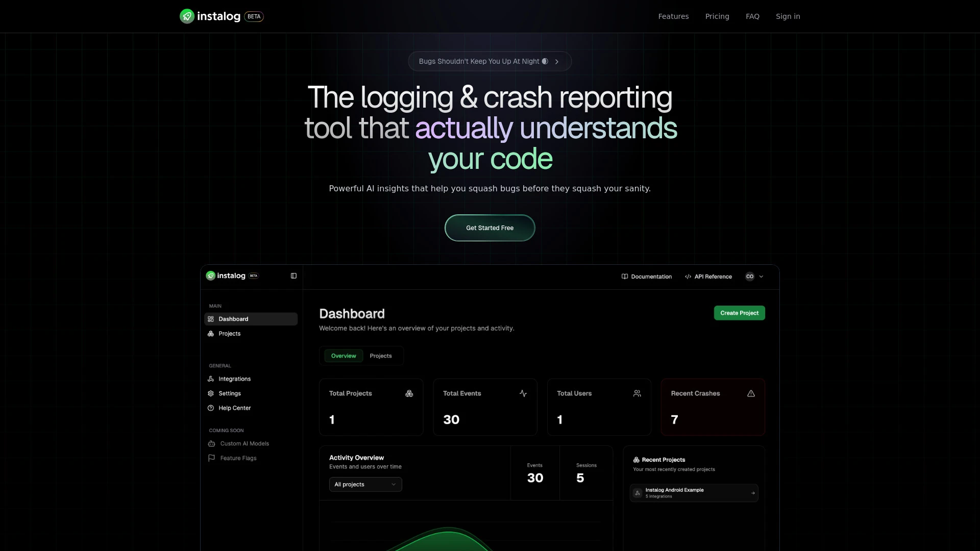The width and height of the screenshot is (980, 551).
Task: Switch to the Overview tab
Action: click(x=343, y=356)
